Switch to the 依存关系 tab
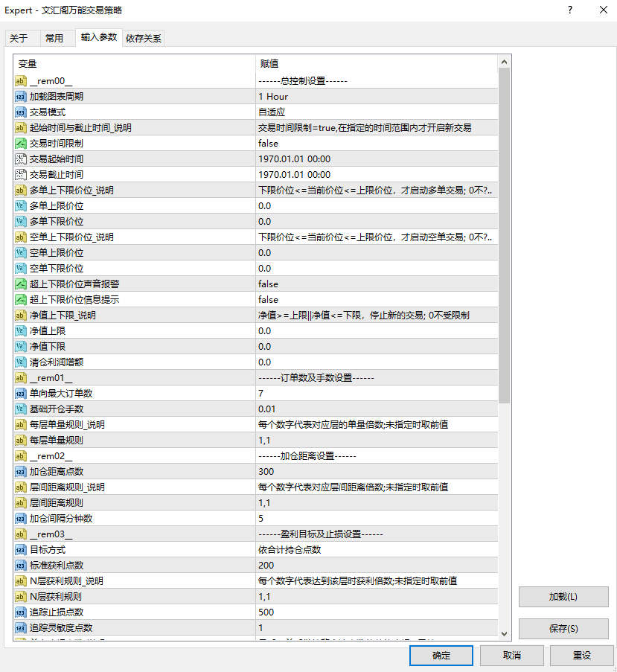Screen dimensions: 617x672 point(143,37)
